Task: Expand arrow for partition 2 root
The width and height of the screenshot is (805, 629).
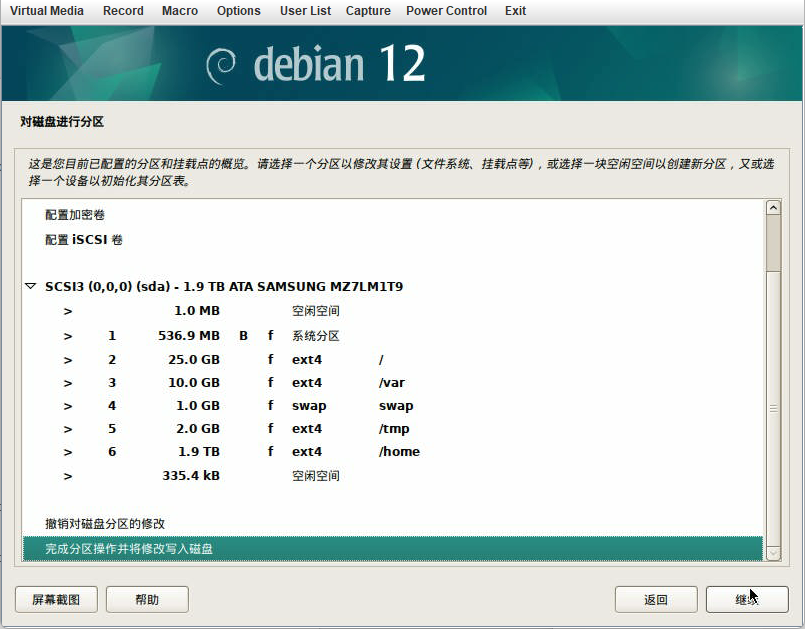Action: pyautogui.click(x=68, y=360)
